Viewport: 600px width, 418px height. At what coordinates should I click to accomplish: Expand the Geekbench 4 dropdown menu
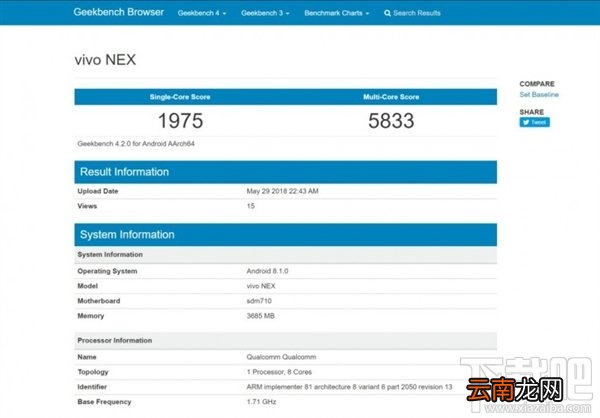click(x=202, y=13)
